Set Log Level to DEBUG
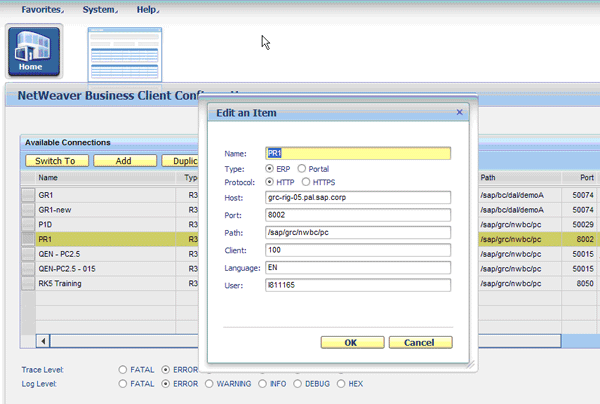600x404 pixels. click(297, 383)
